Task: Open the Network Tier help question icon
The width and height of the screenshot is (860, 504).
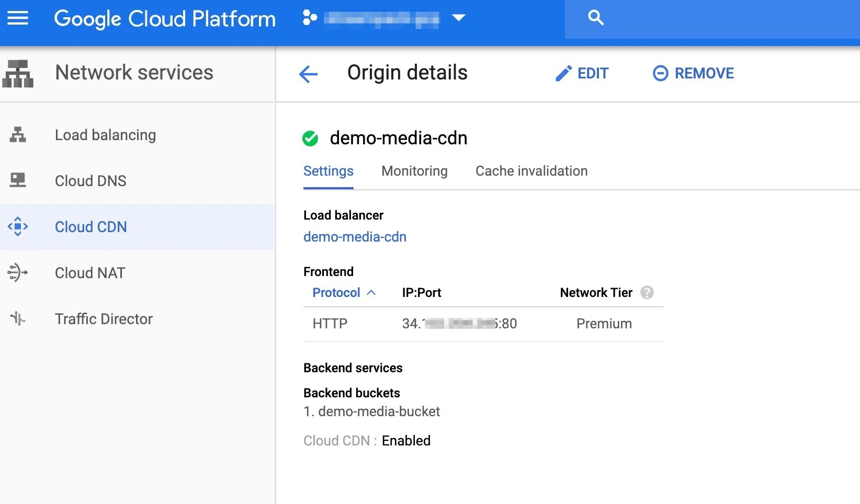Action: [647, 292]
